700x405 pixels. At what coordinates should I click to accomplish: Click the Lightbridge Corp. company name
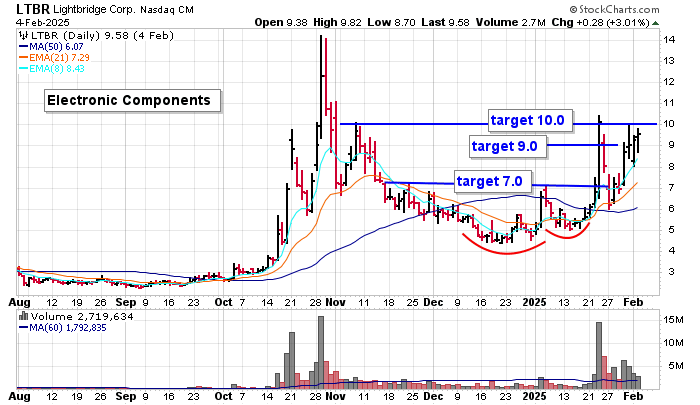pos(94,9)
